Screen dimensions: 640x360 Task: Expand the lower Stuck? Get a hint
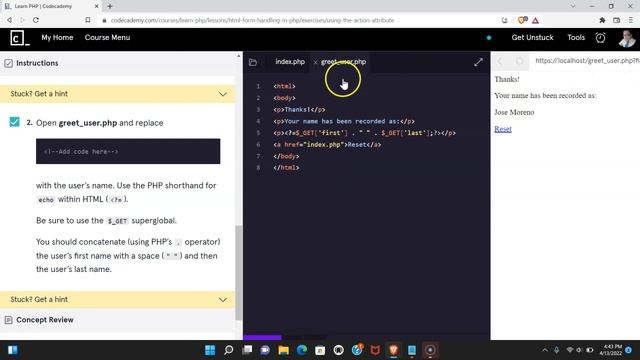click(118, 300)
